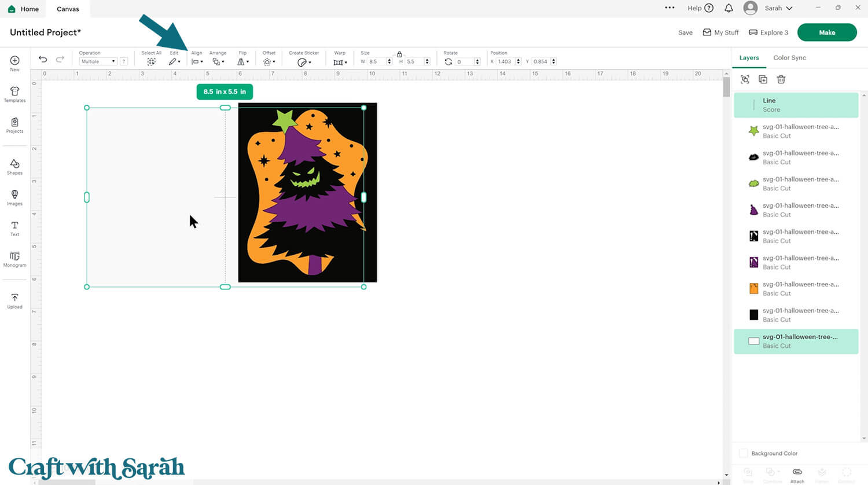The width and height of the screenshot is (868, 485).
Task: Select the Select All tool icon
Action: pyautogui.click(x=151, y=61)
